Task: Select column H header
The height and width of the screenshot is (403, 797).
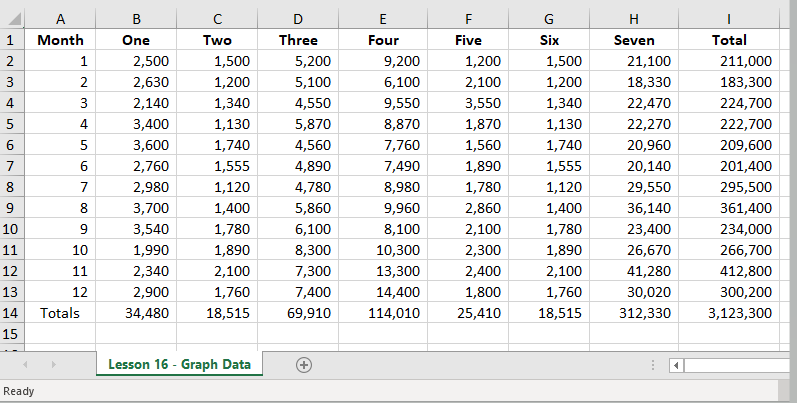Action: pos(634,19)
